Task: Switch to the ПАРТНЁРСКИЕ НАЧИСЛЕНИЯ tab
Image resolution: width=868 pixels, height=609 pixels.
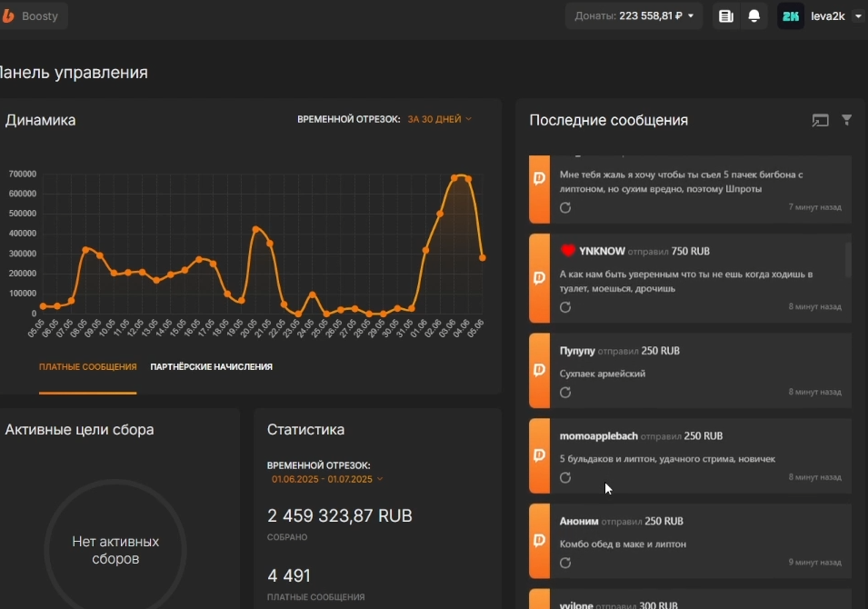Action: (x=212, y=367)
